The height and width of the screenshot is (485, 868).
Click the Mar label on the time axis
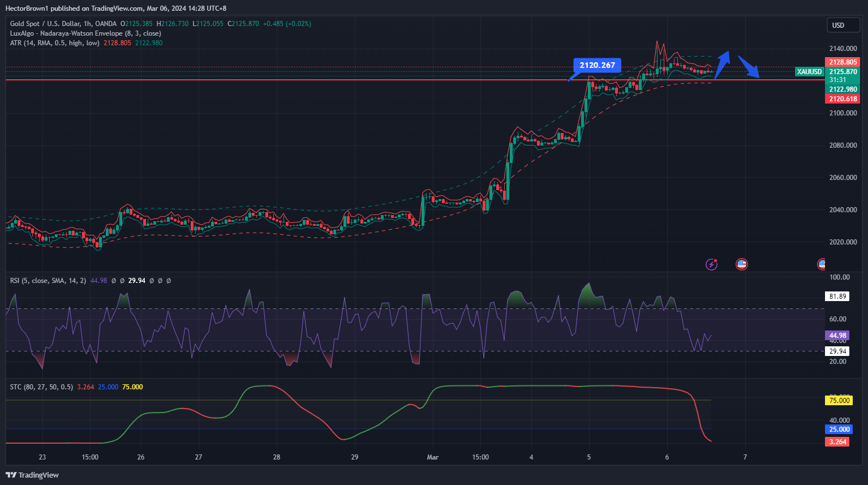[x=433, y=457]
